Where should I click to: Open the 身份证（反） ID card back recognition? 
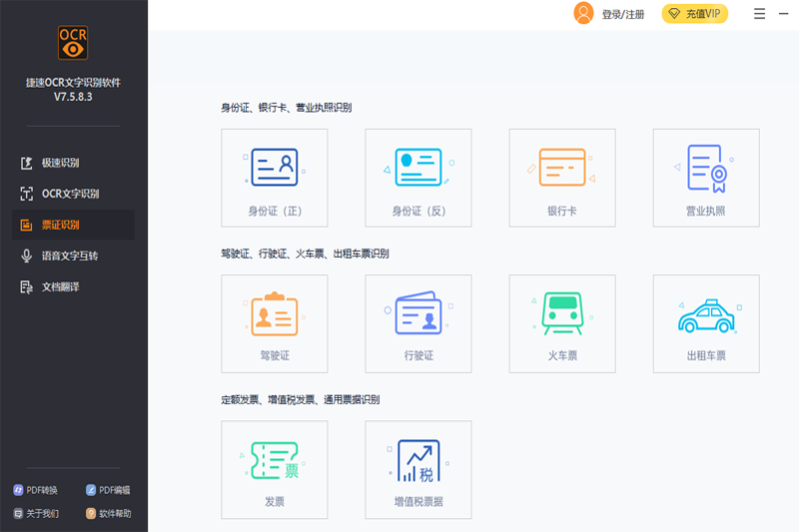coord(418,178)
